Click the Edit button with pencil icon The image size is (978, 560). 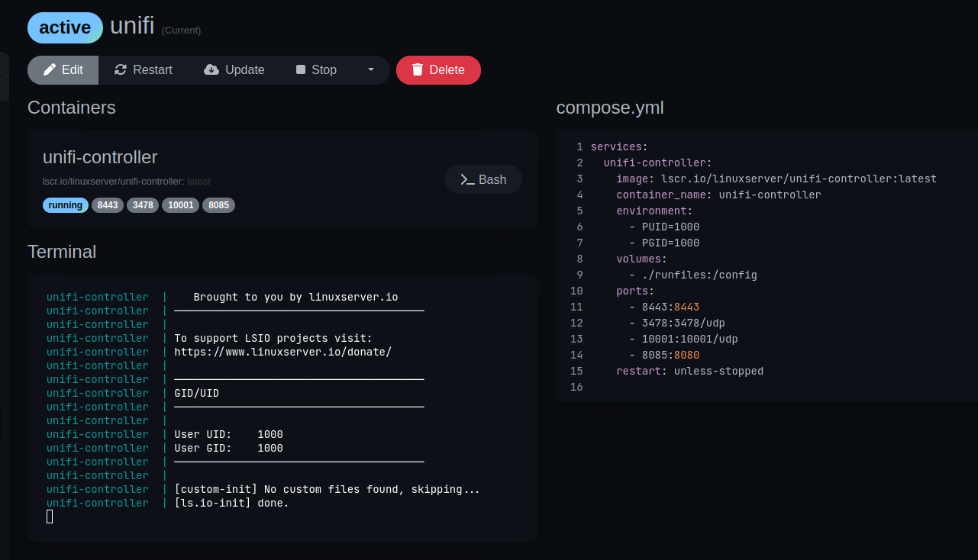63,69
